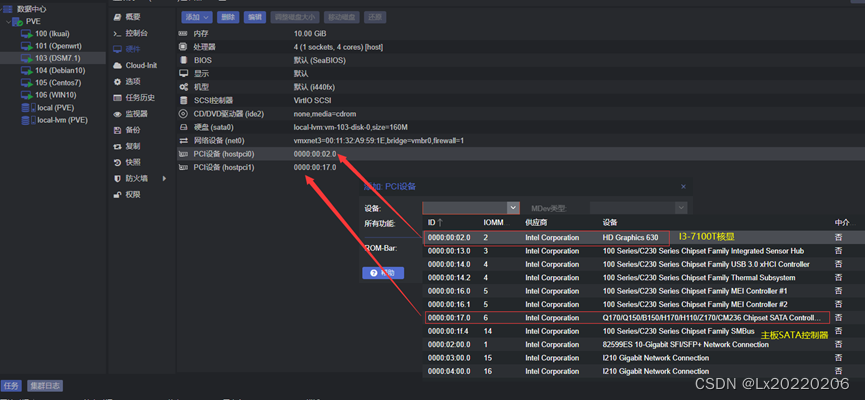Click the 还原 revert button
The height and width of the screenshot is (400, 865).
(x=375, y=17)
